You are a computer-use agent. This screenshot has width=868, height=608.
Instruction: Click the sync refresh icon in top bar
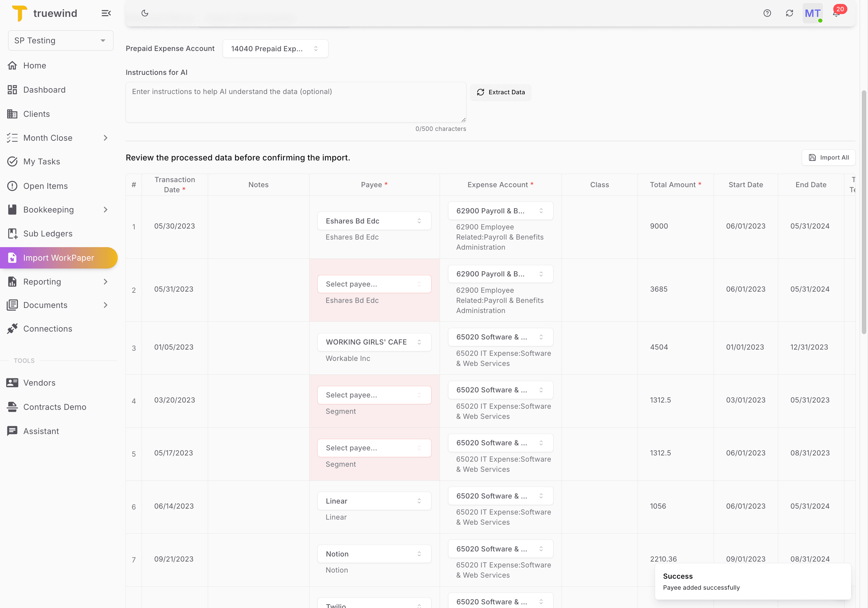(790, 13)
